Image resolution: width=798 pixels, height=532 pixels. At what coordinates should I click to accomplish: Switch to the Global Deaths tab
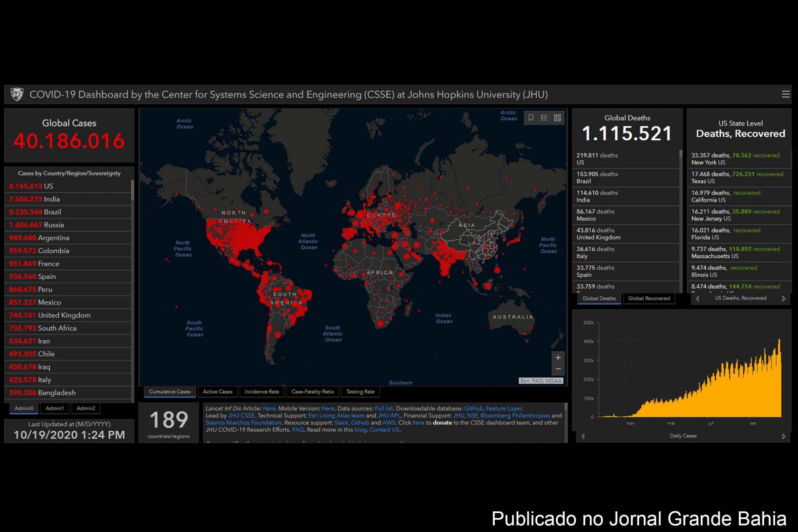tap(599, 299)
